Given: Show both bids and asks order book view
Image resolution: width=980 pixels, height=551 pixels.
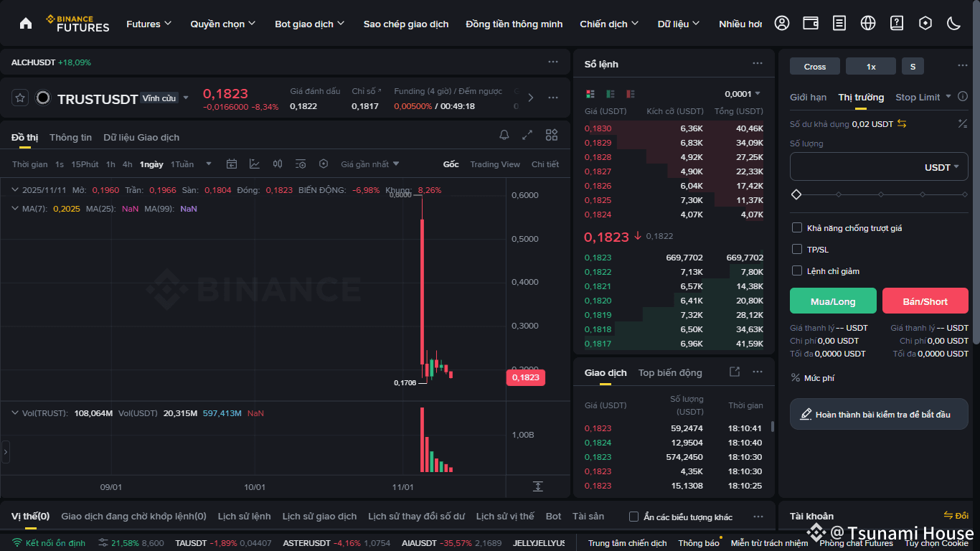Looking at the screenshot, I should pyautogui.click(x=590, y=94).
